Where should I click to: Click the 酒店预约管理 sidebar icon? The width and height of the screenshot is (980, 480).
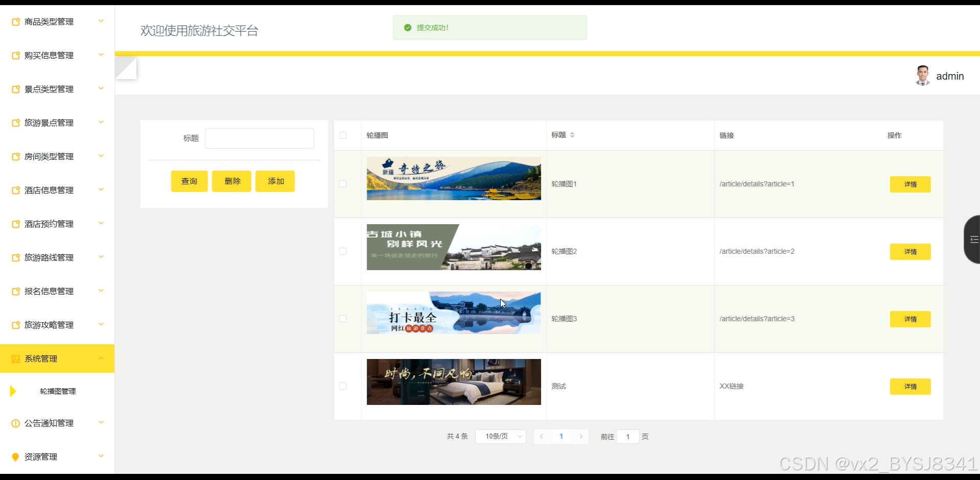point(16,224)
